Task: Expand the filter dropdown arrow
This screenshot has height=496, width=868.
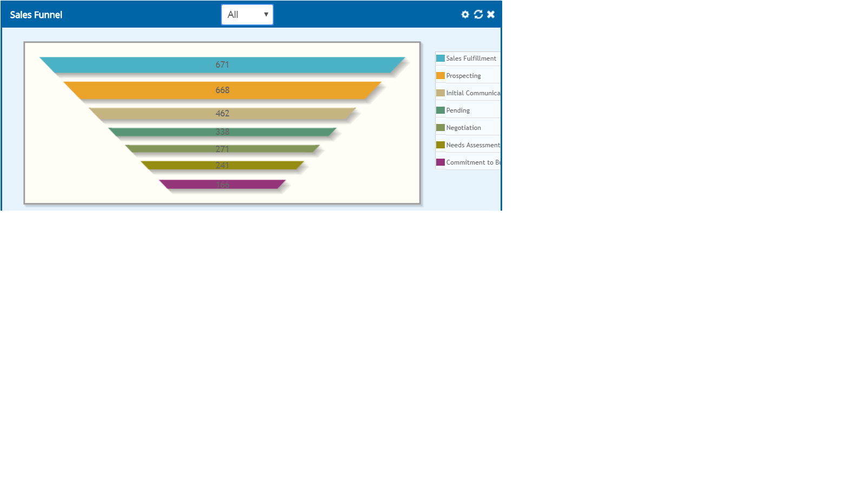Action: coord(266,15)
